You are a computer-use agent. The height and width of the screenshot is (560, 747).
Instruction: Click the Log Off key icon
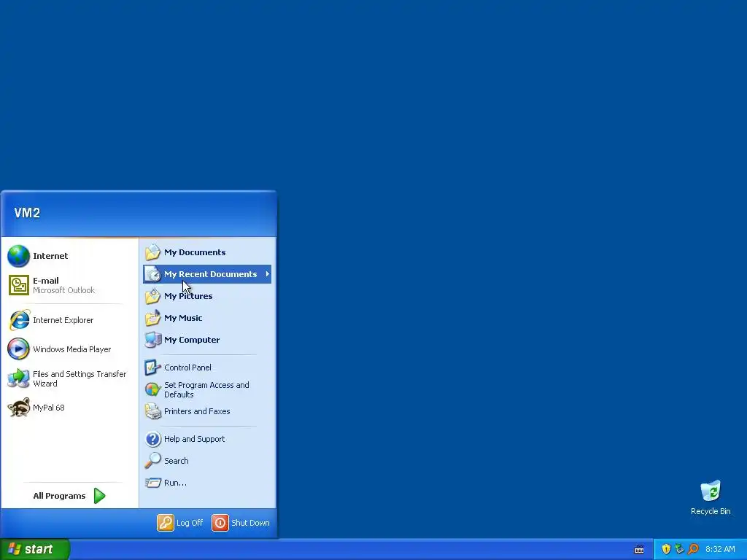166,523
